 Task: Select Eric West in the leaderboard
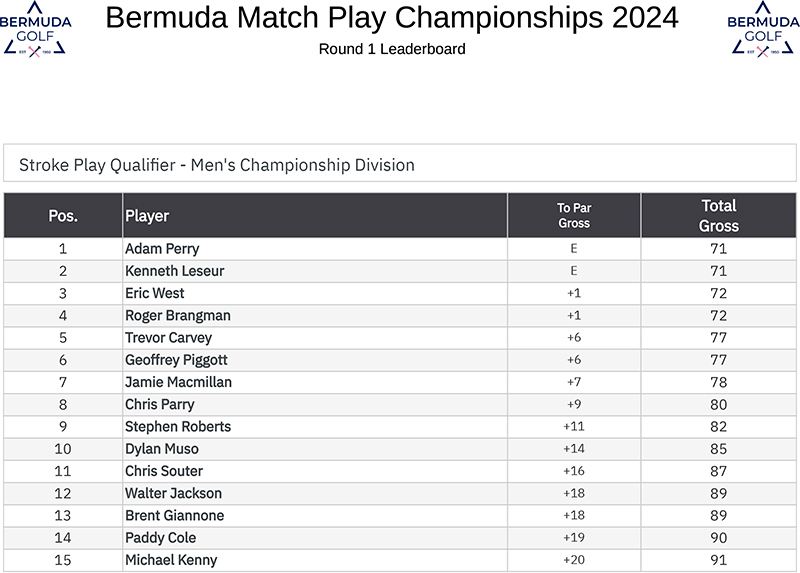click(155, 293)
